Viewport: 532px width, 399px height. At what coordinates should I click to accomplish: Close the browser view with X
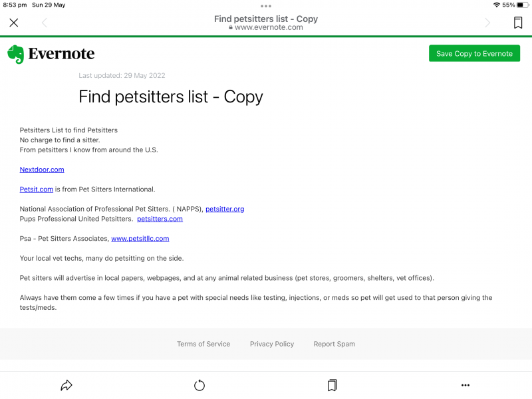point(14,23)
